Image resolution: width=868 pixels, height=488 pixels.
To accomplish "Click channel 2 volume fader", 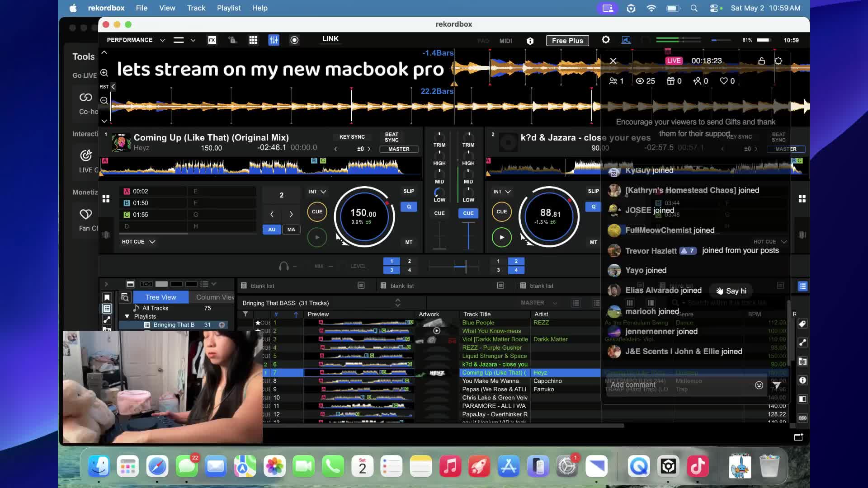I will point(468,235).
